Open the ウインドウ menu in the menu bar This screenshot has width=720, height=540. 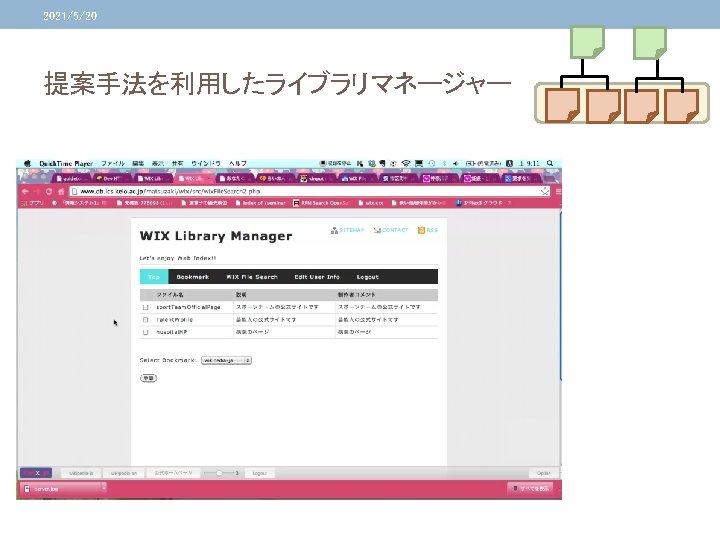pyautogui.click(x=206, y=163)
